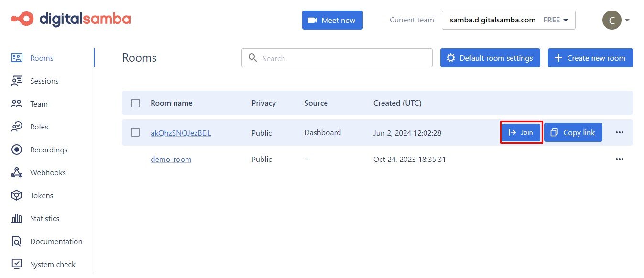The width and height of the screenshot is (644, 278).
Task: Click the Digital Samba logo
Action: click(71, 19)
